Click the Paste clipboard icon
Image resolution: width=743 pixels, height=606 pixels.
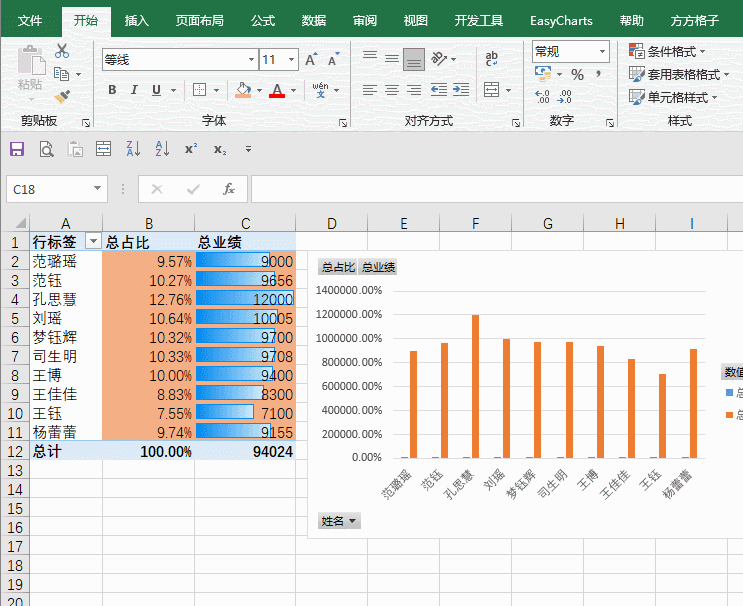(31, 61)
